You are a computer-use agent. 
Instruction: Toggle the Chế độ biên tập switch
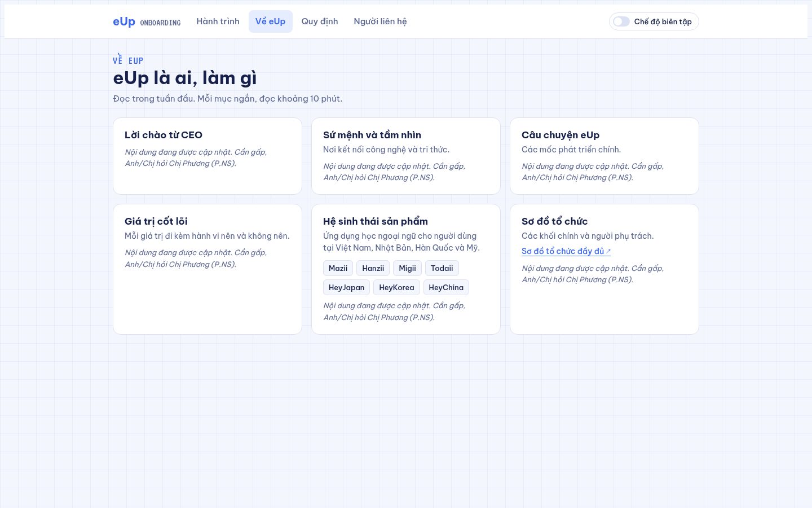tap(621, 21)
